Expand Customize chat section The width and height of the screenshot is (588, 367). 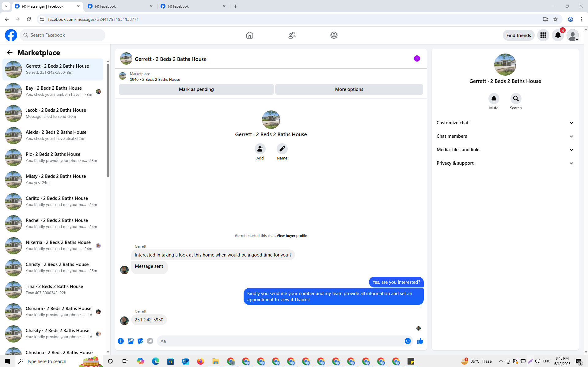point(505,123)
